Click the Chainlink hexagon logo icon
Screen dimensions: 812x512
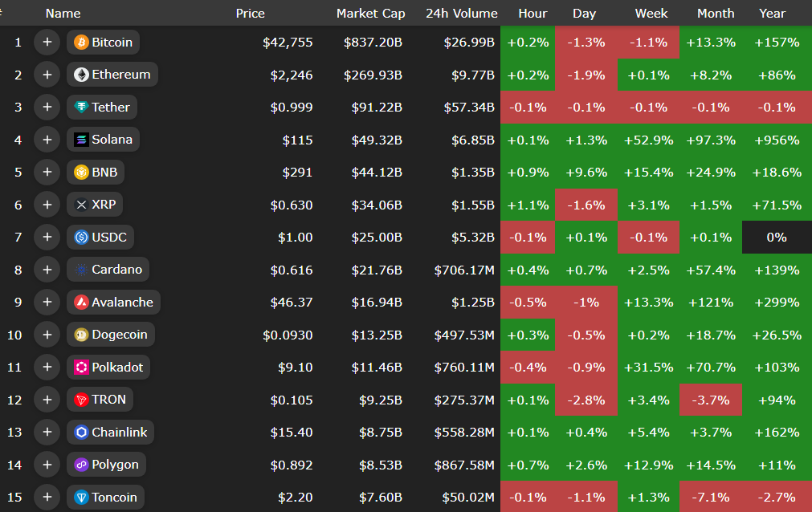tap(81, 433)
